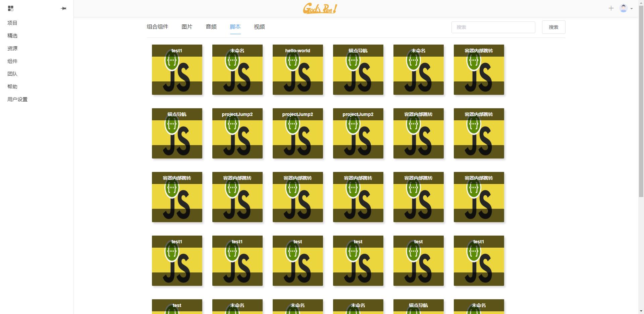
Task: Open the 锚点导航 card left of projectJump2
Action: 177,133
